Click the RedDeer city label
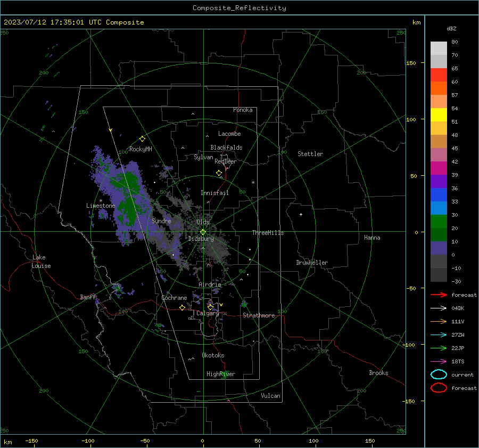The height and width of the screenshot is (448, 479). point(226,161)
